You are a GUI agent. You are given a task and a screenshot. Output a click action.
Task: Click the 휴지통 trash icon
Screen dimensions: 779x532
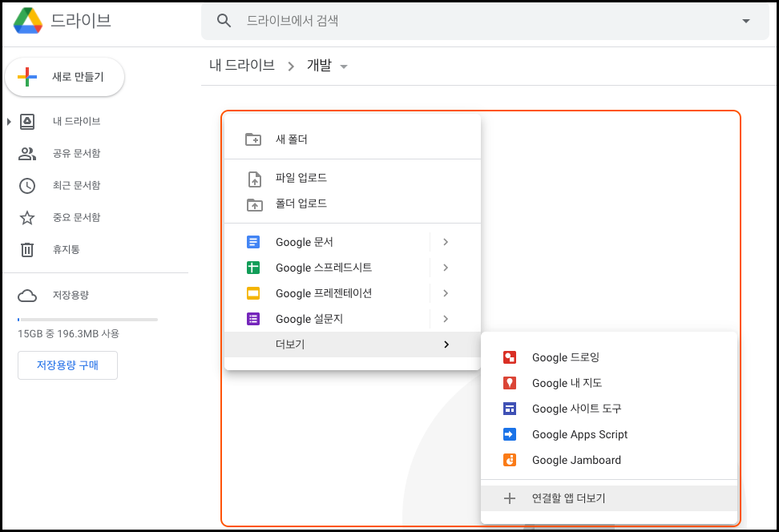tap(26, 249)
